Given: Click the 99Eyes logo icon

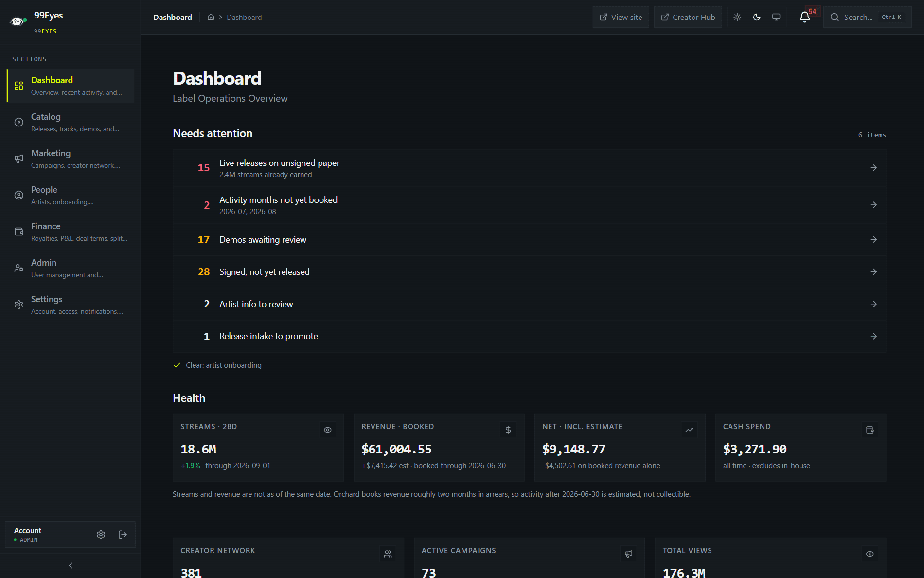Looking at the screenshot, I should pyautogui.click(x=18, y=21).
